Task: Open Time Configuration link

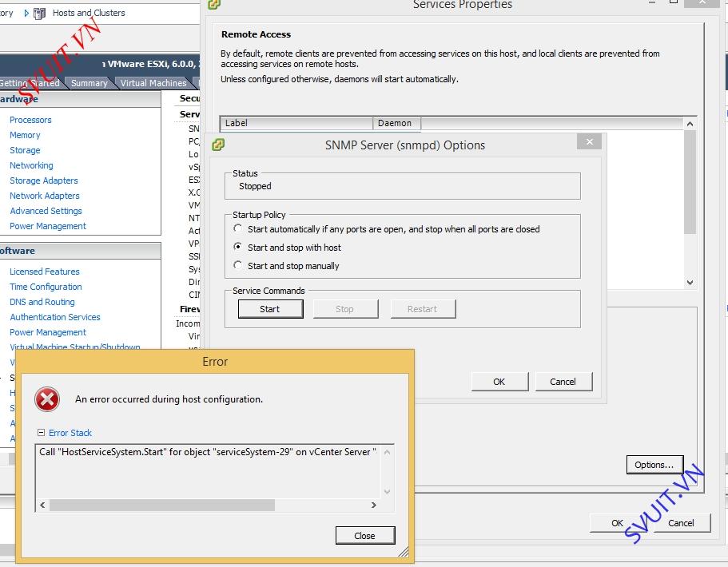Action: pyautogui.click(x=46, y=287)
